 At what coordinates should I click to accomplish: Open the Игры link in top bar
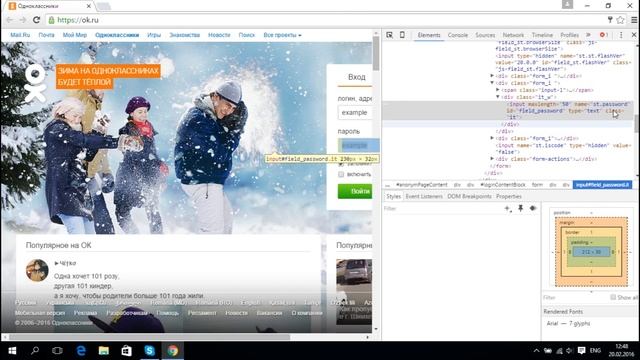tap(154, 35)
